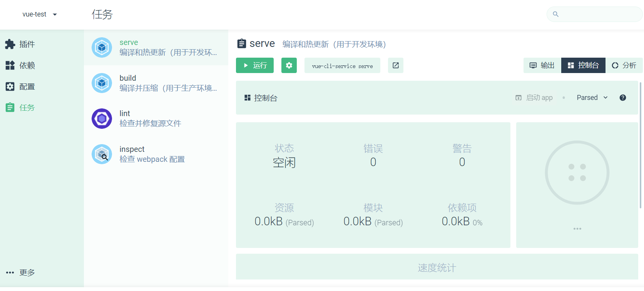Viewport: 644px width, 291px height.
Task: Click the tasks clipboard sidebar icon
Action: click(x=10, y=108)
